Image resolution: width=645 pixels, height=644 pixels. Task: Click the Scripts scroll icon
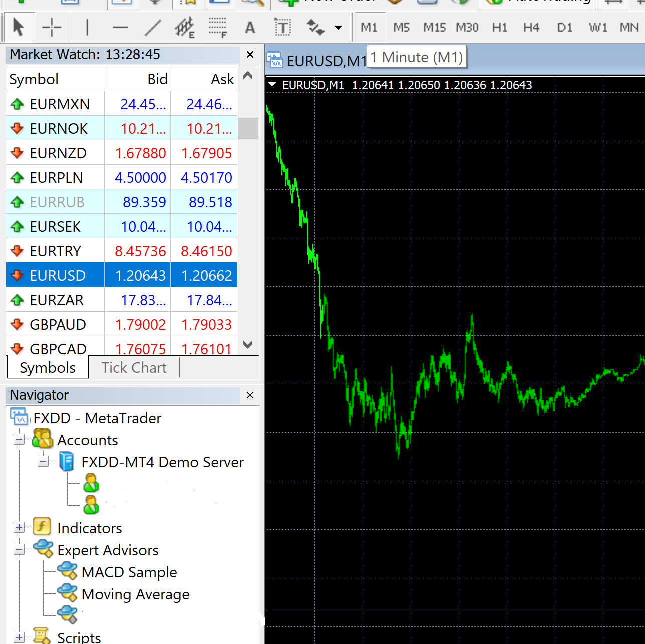[x=42, y=635]
